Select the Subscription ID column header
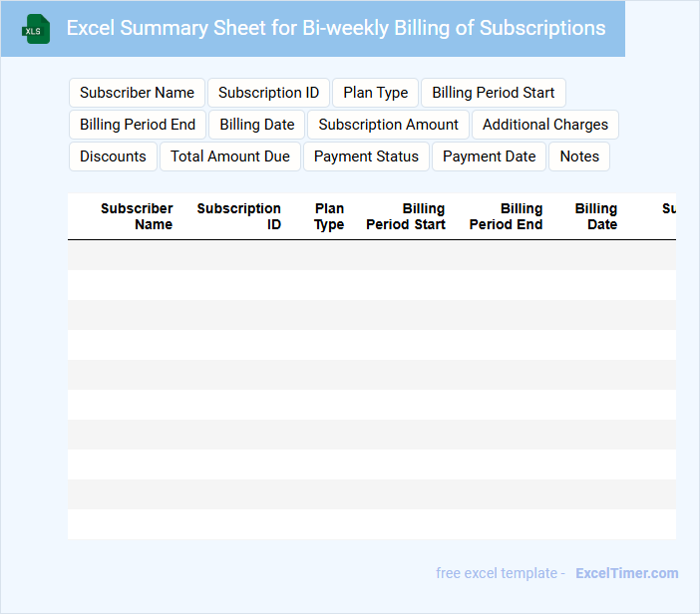Screen dimensions: 700x614 pos(239,216)
